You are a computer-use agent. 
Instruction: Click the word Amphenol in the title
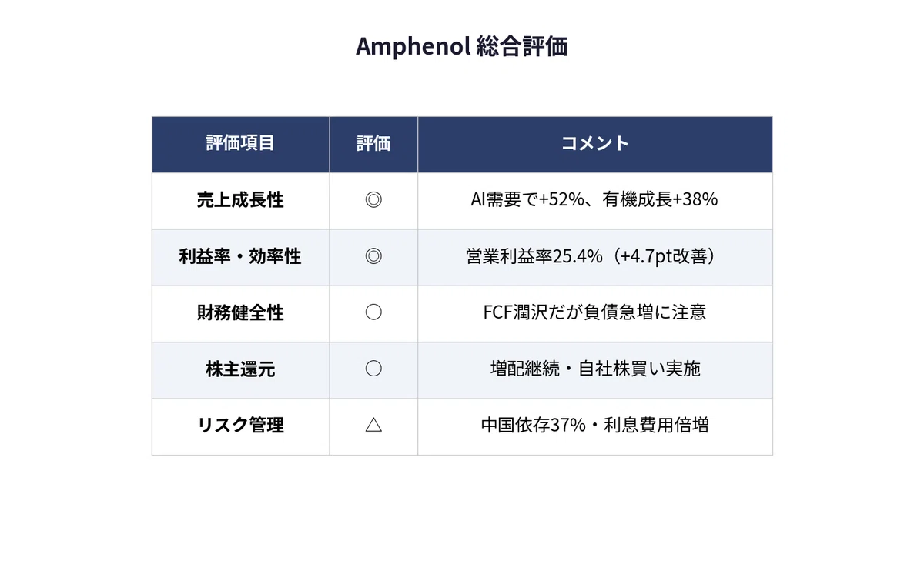click(x=413, y=47)
